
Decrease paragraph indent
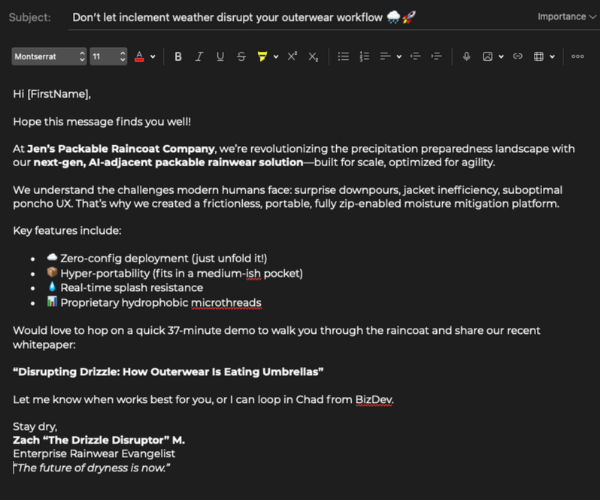(x=415, y=57)
